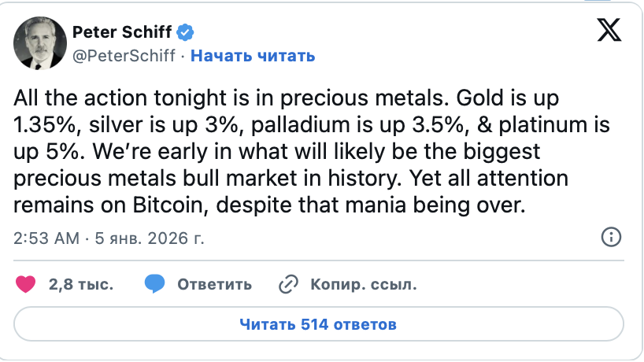Open the Peter Schiff display name link
This screenshot has width=644, height=362.
coord(123,33)
